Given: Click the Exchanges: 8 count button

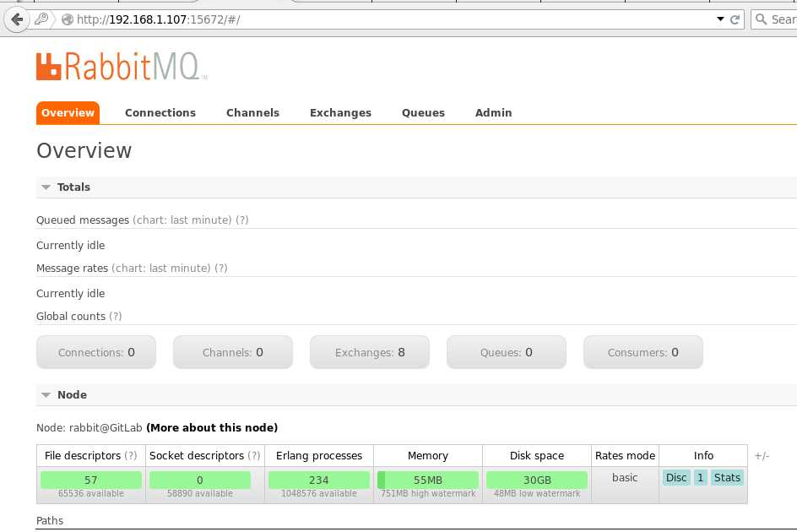Looking at the screenshot, I should pos(370,352).
